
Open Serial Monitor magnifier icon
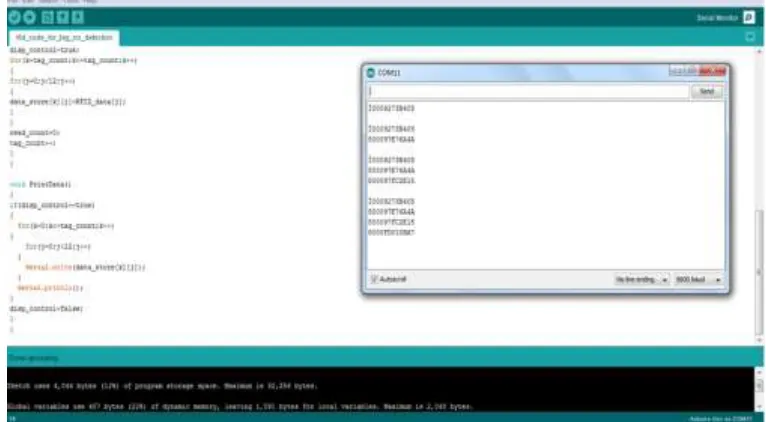tap(749, 18)
